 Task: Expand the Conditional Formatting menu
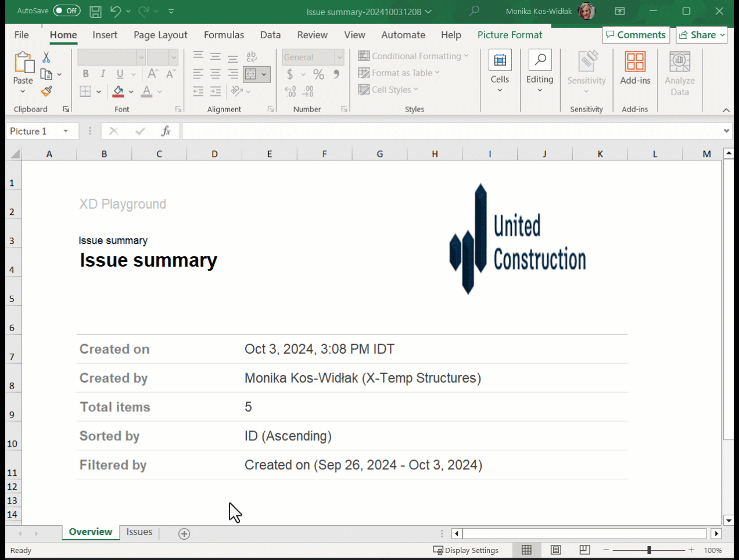click(414, 56)
